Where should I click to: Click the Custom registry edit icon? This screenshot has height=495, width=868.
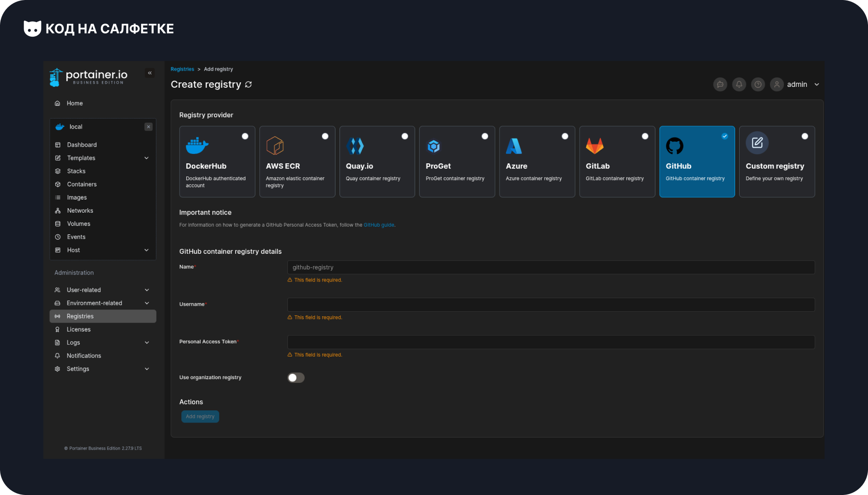(x=757, y=143)
